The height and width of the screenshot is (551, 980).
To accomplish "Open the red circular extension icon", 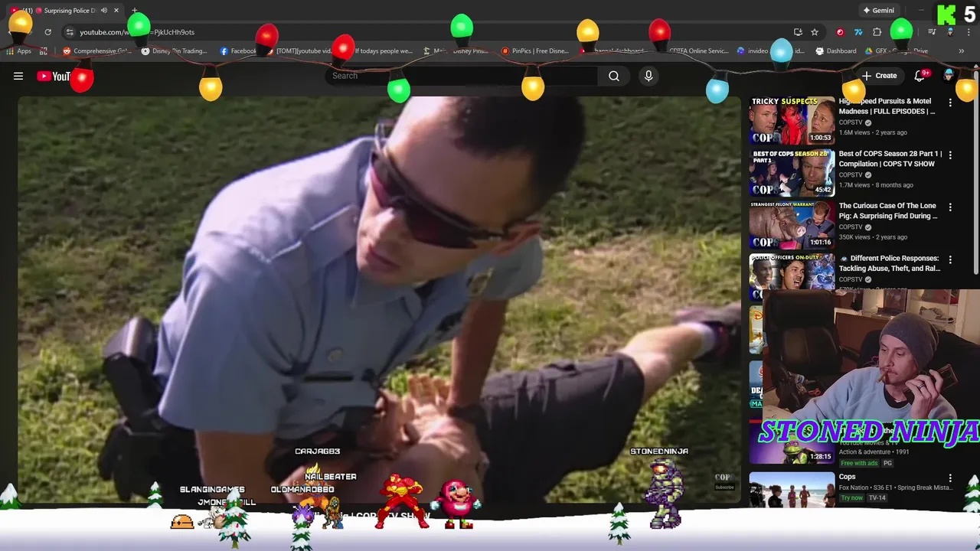I will point(840,32).
